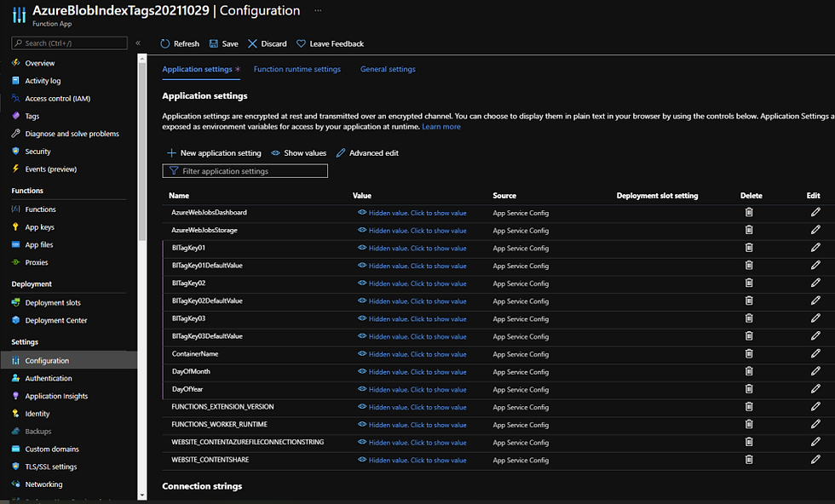Reveal hidden value of FUNCTIONS_WORKER_RUNTIME
Screen dimensions: 835x504
pyautogui.click(x=412, y=425)
